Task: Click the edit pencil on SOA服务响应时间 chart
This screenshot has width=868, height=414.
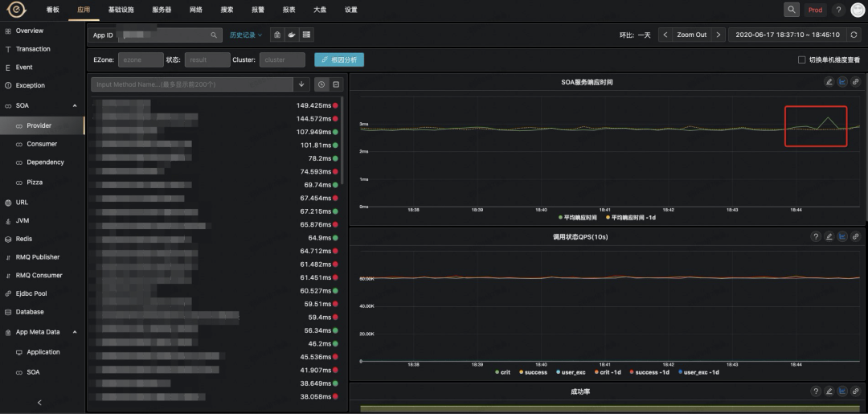Action: [829, 82]
